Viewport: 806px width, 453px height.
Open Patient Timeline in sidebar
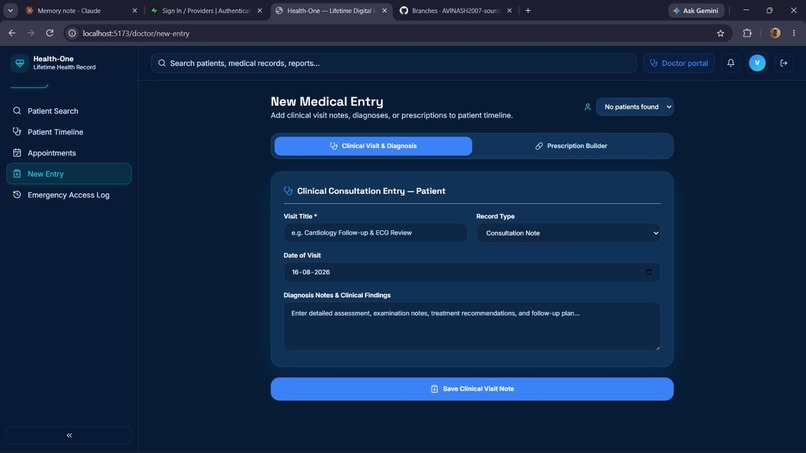click(69, 132)
